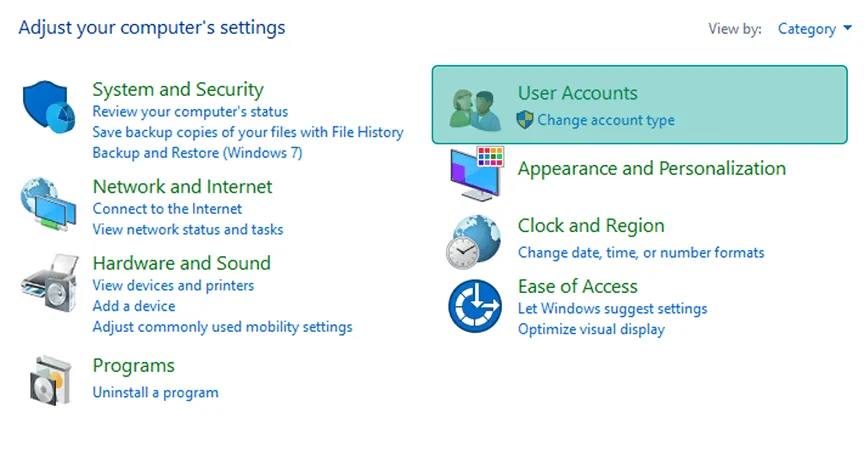The height and width of the screenshot is (450, 867).
Task: Open Network and Internet heading
Action: 182,187
